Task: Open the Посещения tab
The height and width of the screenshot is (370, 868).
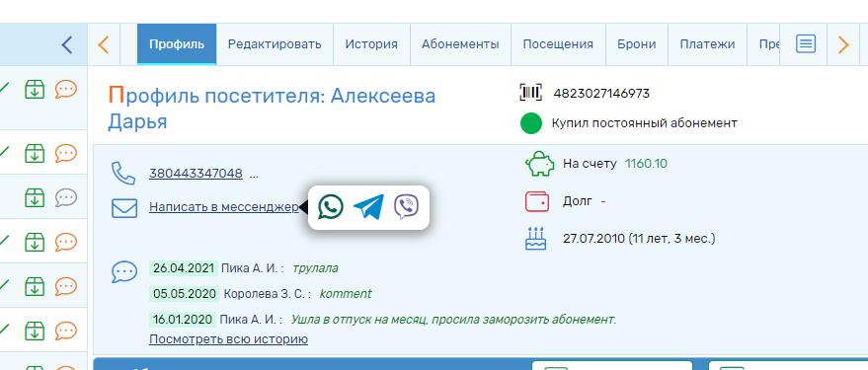Action: 558,44
